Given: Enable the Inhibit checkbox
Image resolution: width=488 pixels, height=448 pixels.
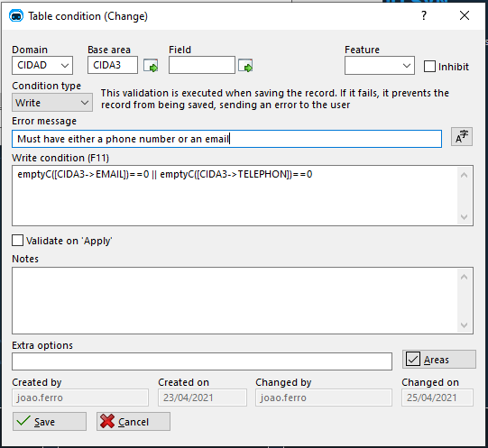Looking at the screenshot, I should pos(429,67).
